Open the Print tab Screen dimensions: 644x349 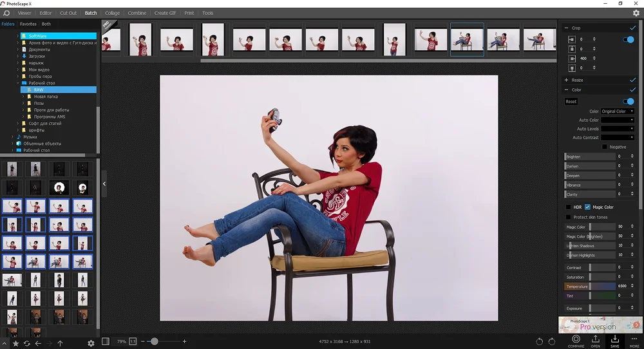click(x=189, y=13)
